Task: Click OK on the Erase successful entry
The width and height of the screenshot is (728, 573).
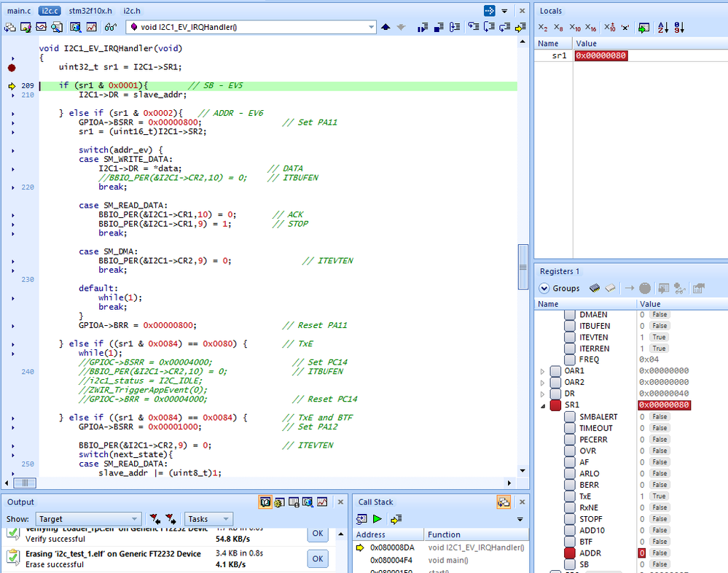Action: pos(317,558)
